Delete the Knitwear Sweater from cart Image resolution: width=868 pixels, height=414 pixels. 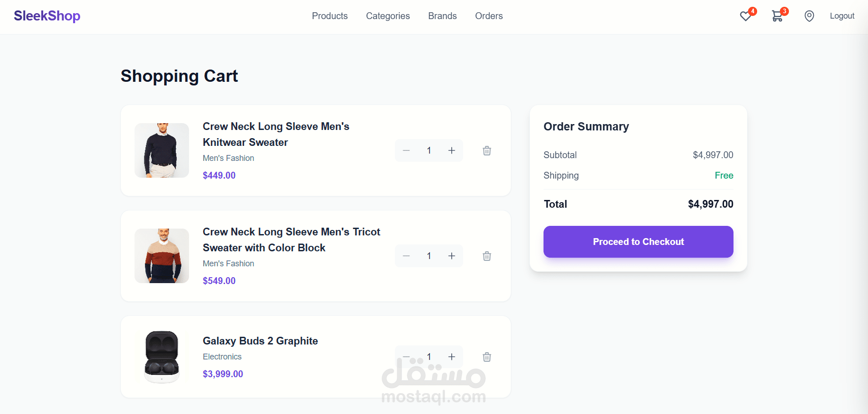tap(487, 150)
